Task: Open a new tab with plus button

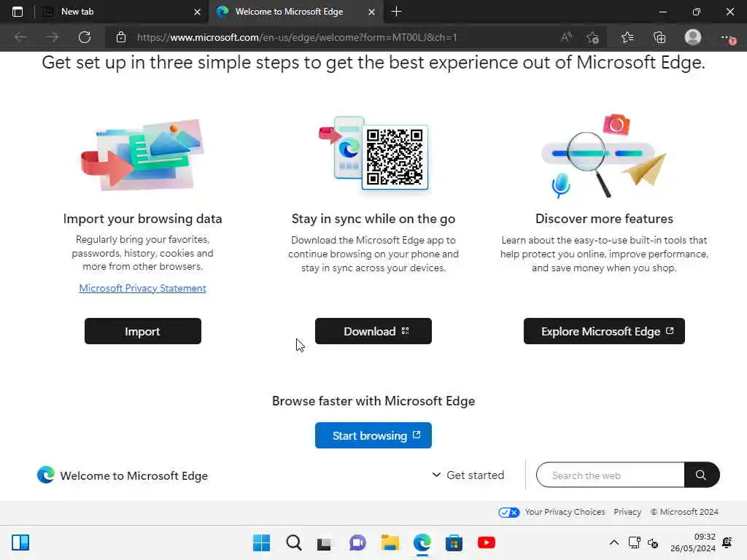Action: click(396, 12)
